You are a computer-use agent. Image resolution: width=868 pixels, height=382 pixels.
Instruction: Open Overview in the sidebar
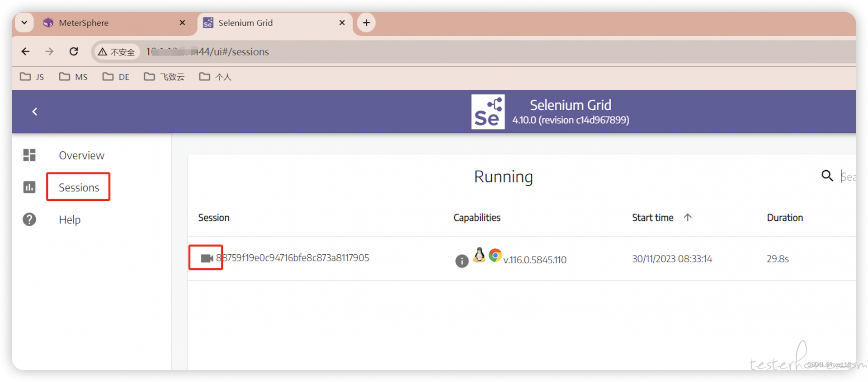tap(81, 155)
